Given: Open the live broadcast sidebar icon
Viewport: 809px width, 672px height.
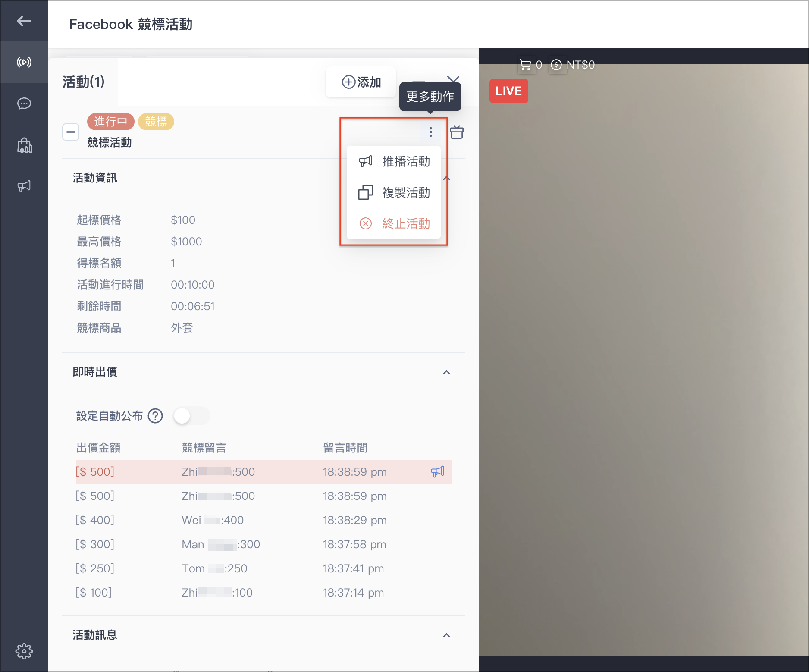Looking at the screenshot, I should click(x=24, y=62).
